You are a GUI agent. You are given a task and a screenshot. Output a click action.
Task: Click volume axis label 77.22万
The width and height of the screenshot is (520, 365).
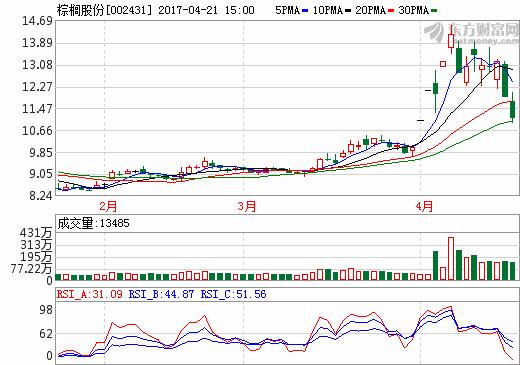(31, 269)
